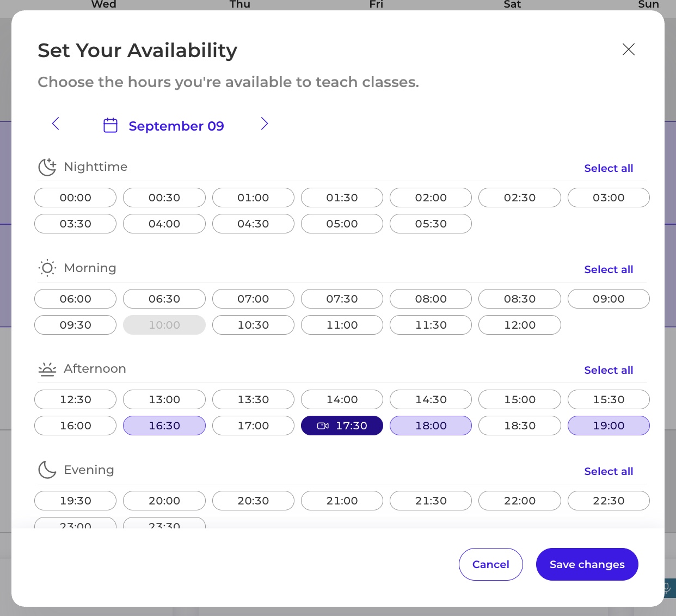
Task: Toggle the 03:00 time slot
Action: (609, 198)
